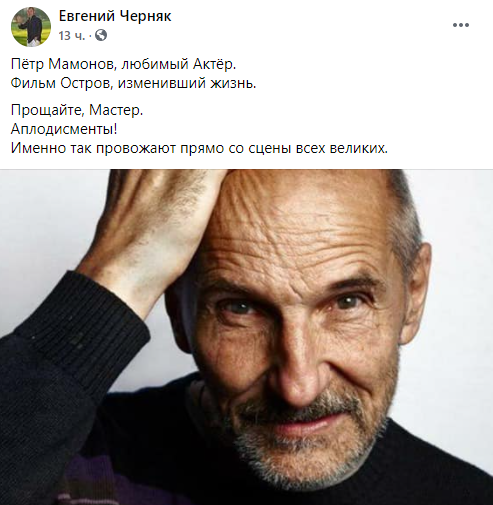This screenshot has width=493, height=505.
Task: Click the word 'Аплодисменты!' in the post
Action: [64, 129]
